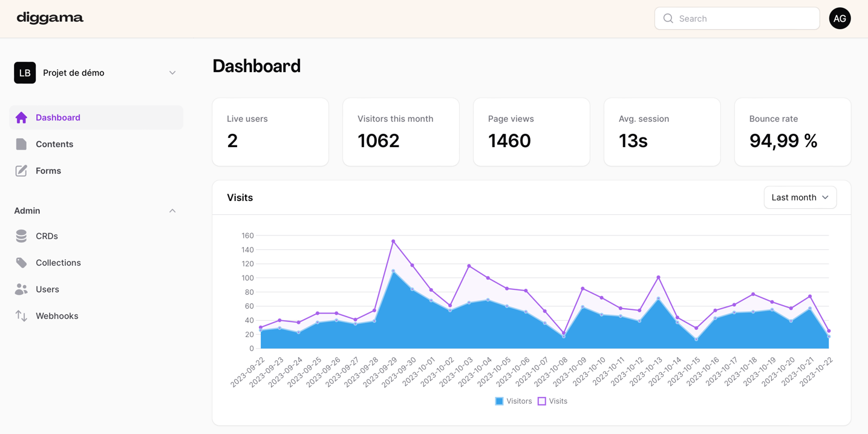Image resolution: width=868 pixels, height=434 pixels.
Task: Open the AG user avatar menu
Action: 840,19
